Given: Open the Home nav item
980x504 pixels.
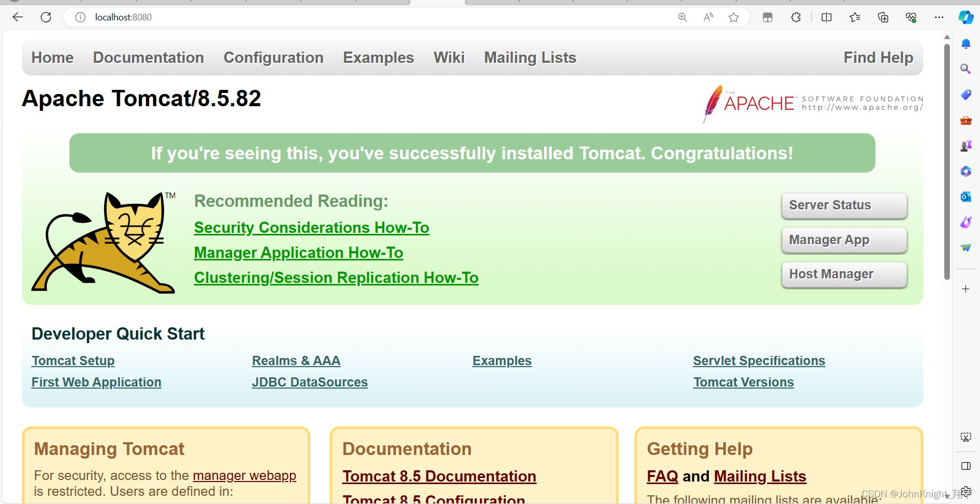Looking at the screenshot, I should click(53, 58).
